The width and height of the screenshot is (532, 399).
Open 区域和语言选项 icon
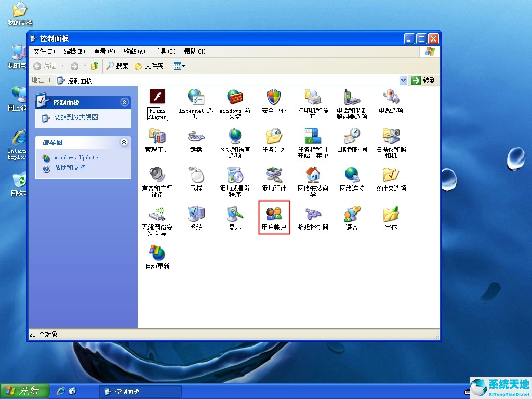[x=235, y=143]
